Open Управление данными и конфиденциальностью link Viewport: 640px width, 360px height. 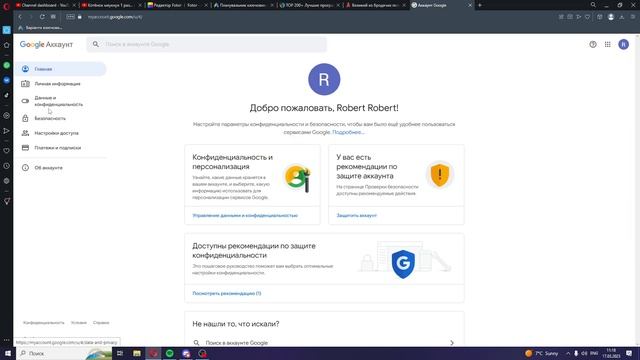pyautogui.click(x=245, y=215)
